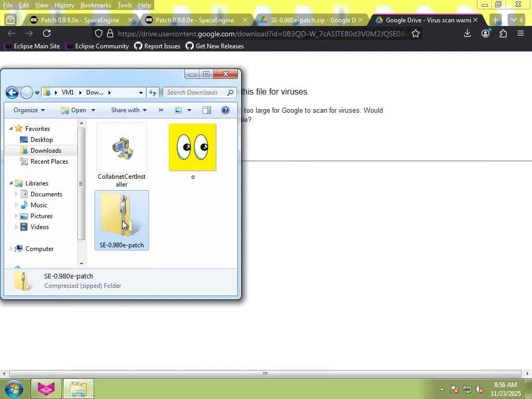Open the Bookmarks menu

point(96,5)
